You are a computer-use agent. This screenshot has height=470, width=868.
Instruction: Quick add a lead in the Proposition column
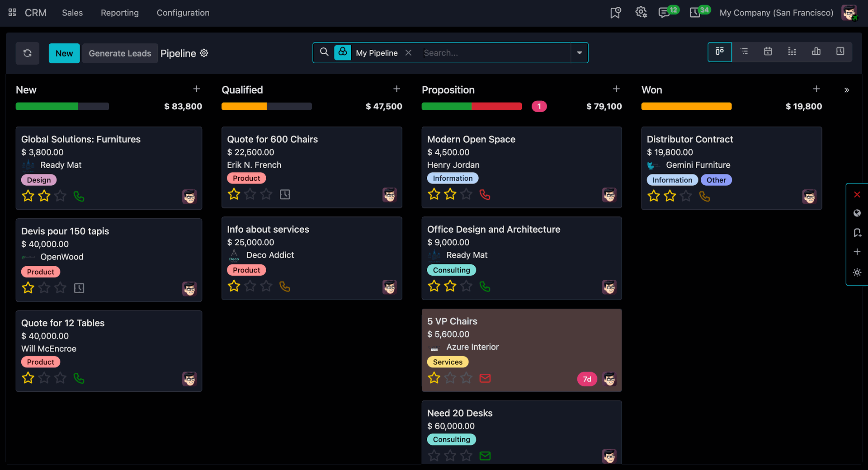pyautogui.click(x=616, y=89)
